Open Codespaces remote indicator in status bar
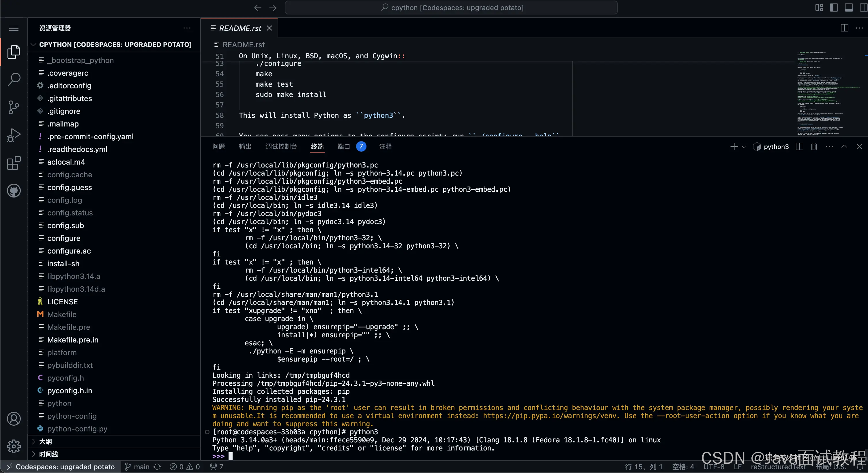The height and width of the screenshot is (473, 868). [61, 467]
